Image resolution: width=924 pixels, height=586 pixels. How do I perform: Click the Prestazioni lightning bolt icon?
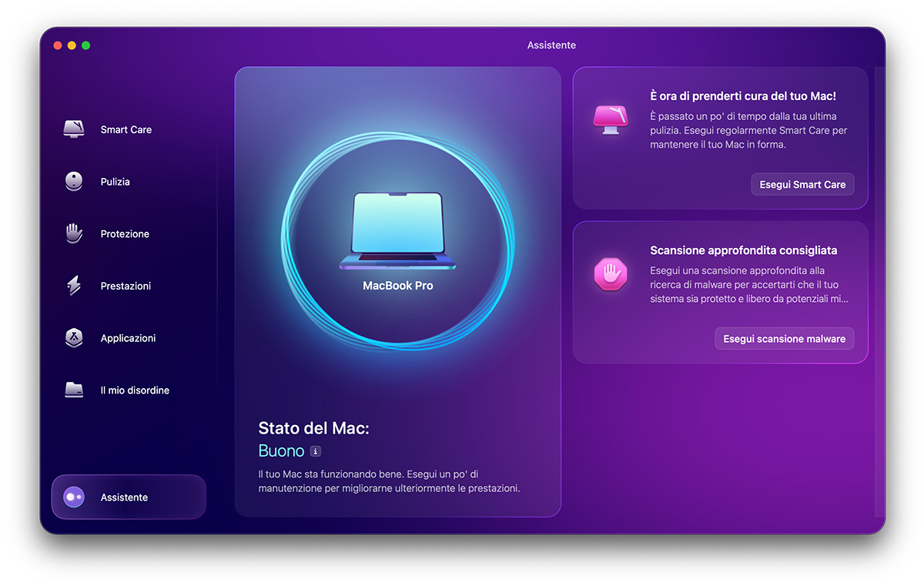[74, 286]
